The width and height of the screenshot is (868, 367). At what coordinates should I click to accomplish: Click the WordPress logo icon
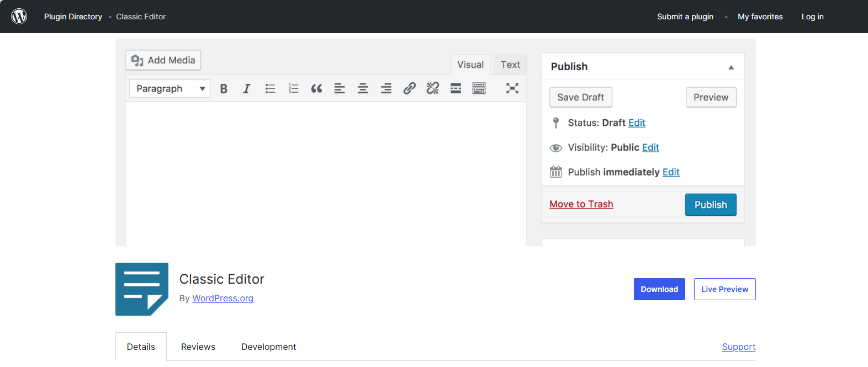[19, 16]
